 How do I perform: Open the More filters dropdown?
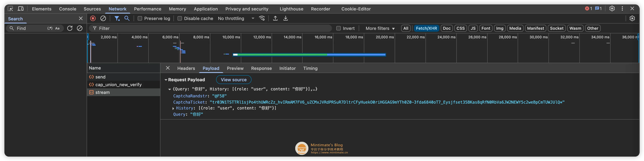point(380,28)
